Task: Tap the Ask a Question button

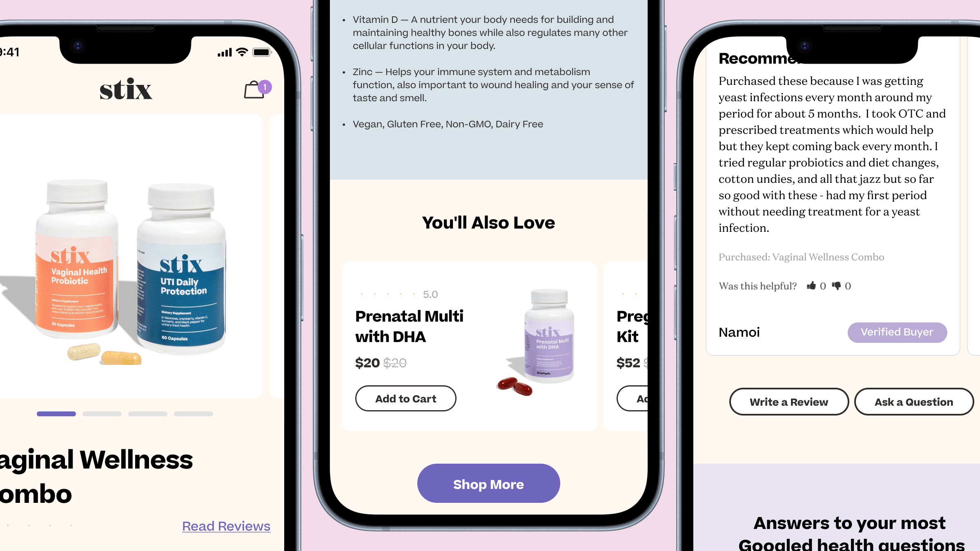Action: click(x=913, y=401)
